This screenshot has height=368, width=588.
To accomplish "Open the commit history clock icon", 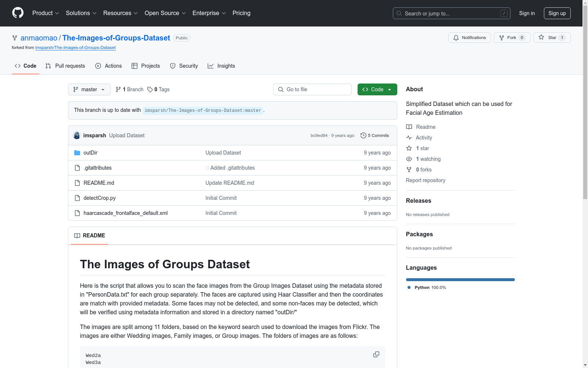I will pyautogui.click(x=363, y=135).
